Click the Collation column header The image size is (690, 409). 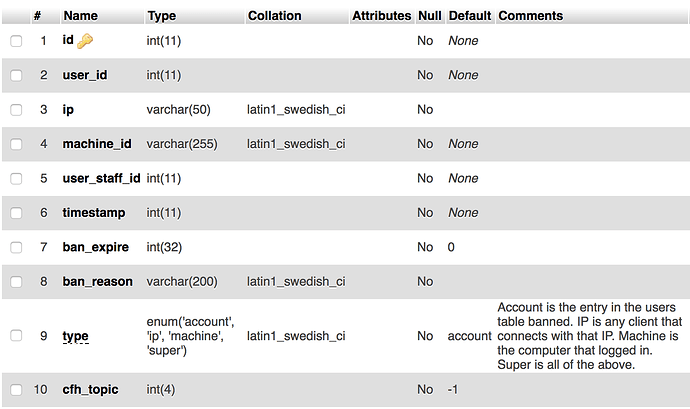pyautogui.click(x=275, y=16)
